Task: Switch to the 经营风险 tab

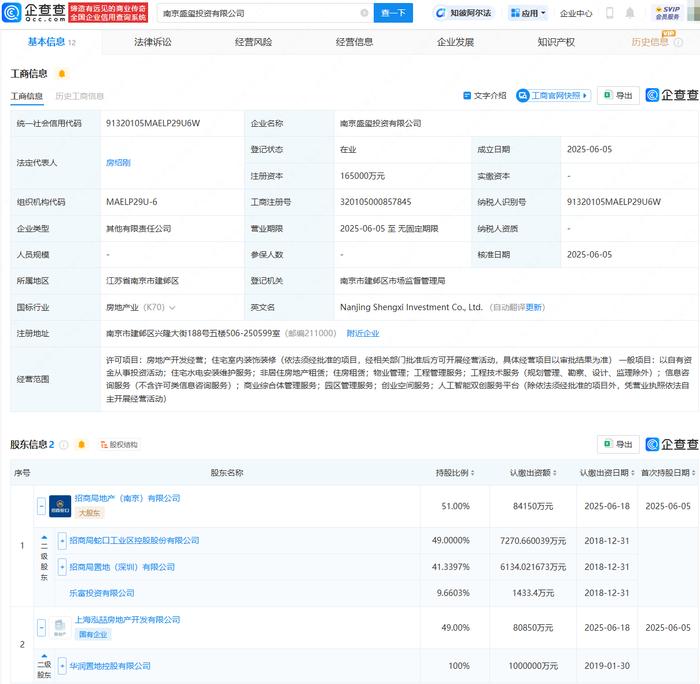Action: [x=254, y=42]
